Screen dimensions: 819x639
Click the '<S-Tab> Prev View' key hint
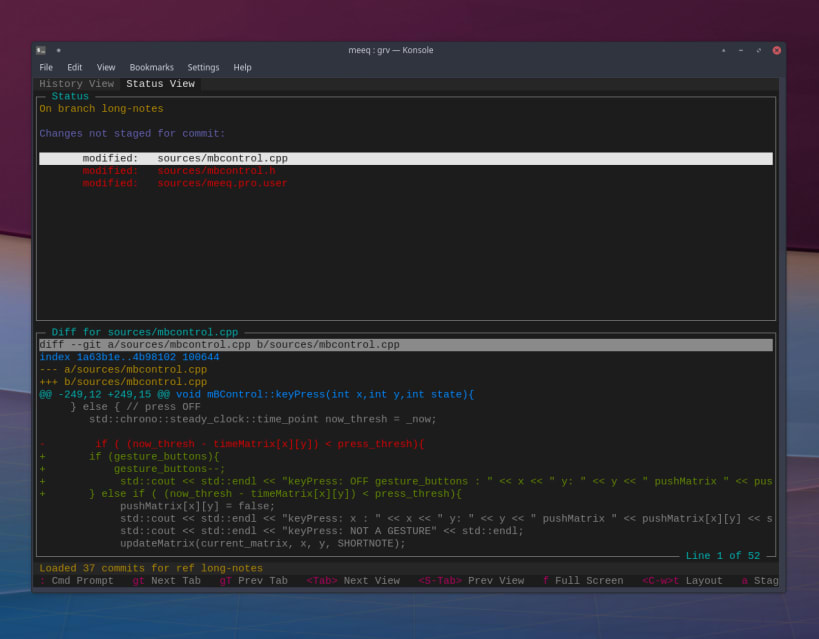click(471, 581)
